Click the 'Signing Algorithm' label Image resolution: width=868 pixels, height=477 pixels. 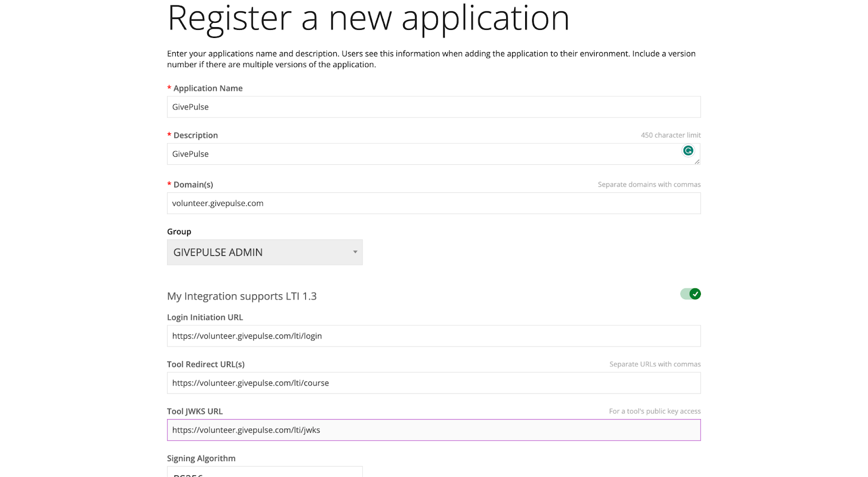point(201,459)
